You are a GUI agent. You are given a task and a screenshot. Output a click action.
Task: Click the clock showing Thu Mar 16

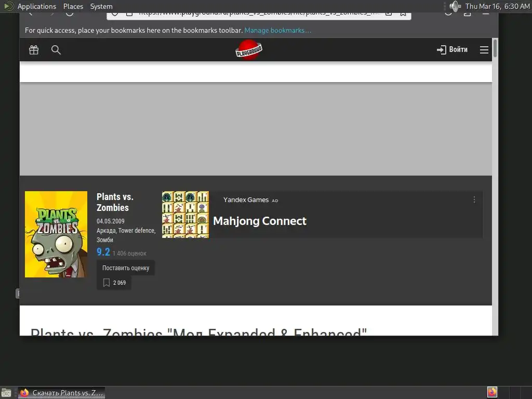pos(497,6)
